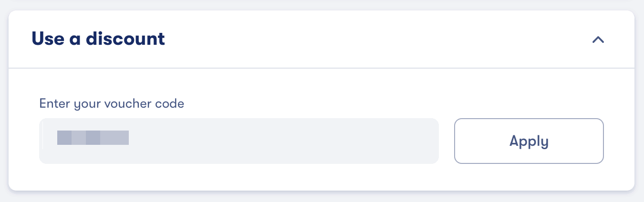Select the voucher code text box
The image size is (644, 202).
click(239, 141)
